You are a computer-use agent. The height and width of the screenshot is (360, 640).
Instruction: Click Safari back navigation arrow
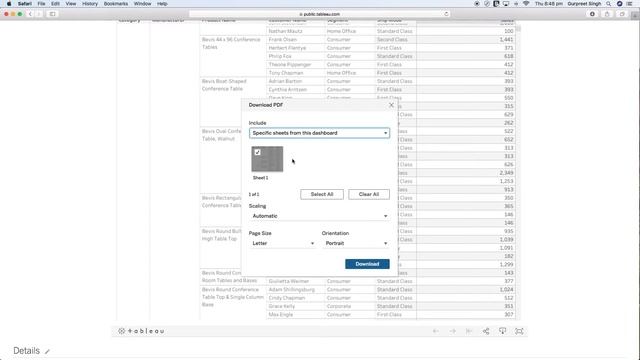(x=30, y=14)
